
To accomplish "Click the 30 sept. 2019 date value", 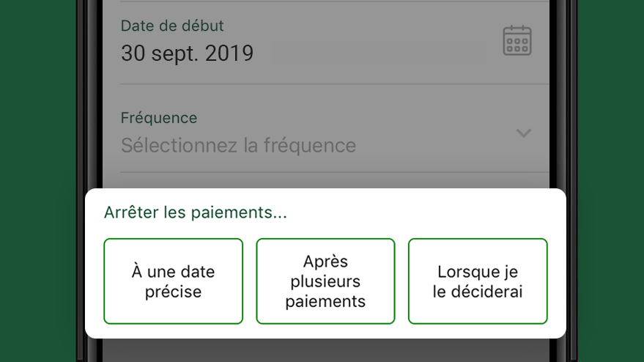I will [188, 53].
